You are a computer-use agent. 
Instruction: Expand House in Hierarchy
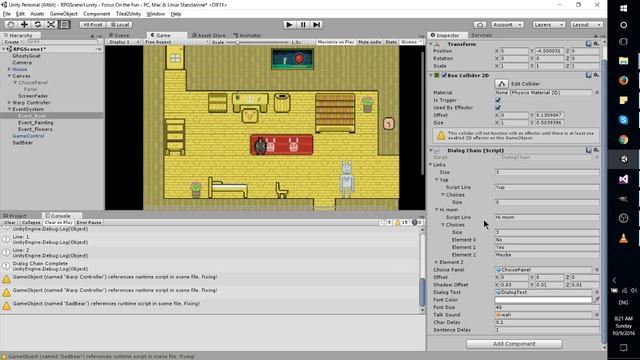point(9,69)
